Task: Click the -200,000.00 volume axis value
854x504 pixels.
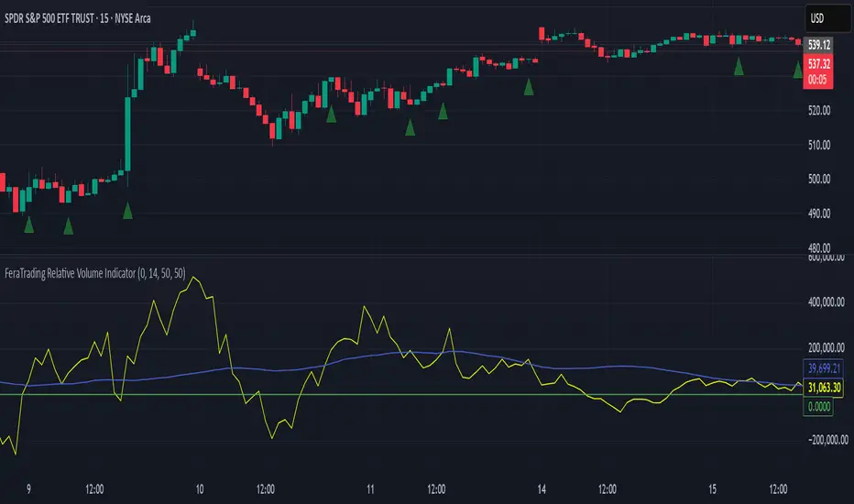Action: tap(827, 440)
